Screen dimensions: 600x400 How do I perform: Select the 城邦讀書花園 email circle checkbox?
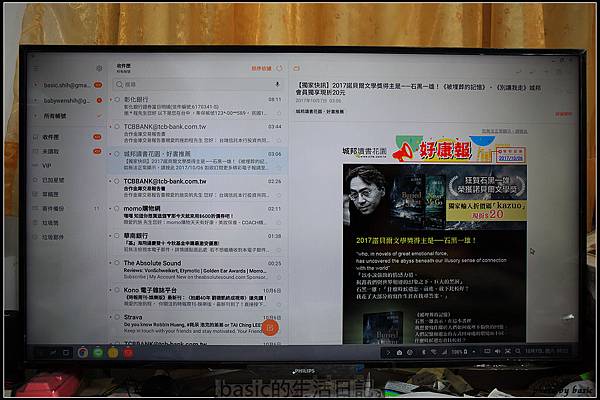117,154
